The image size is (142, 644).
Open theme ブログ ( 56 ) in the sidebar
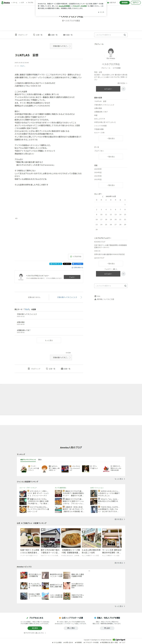tap(99, 151)
